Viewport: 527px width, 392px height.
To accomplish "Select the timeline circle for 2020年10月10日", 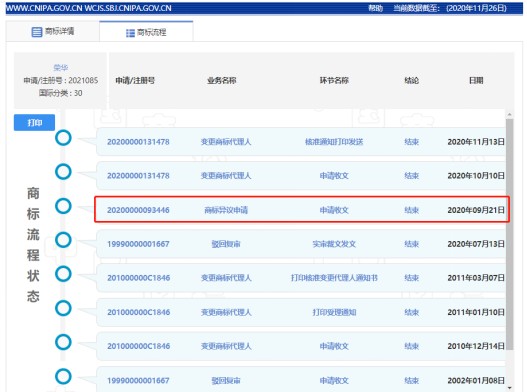I will [63, 172].
